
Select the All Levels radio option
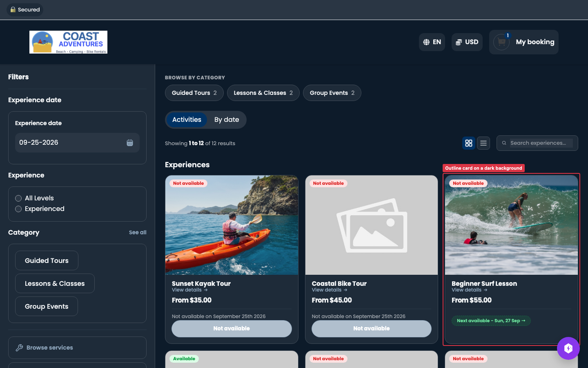coord(18,198)
